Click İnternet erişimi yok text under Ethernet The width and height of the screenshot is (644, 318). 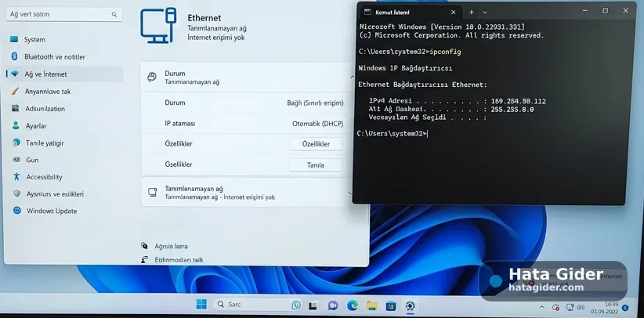click(x=216, y=38)
